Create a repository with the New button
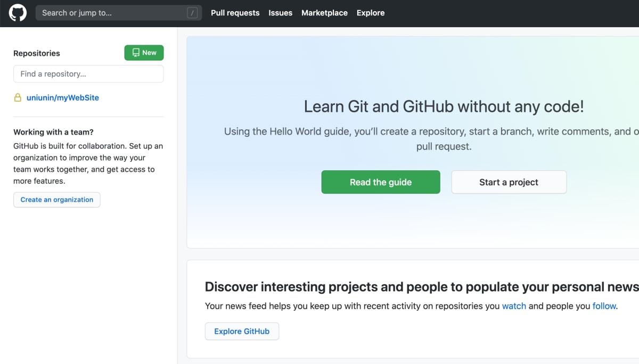 point(144,53)
